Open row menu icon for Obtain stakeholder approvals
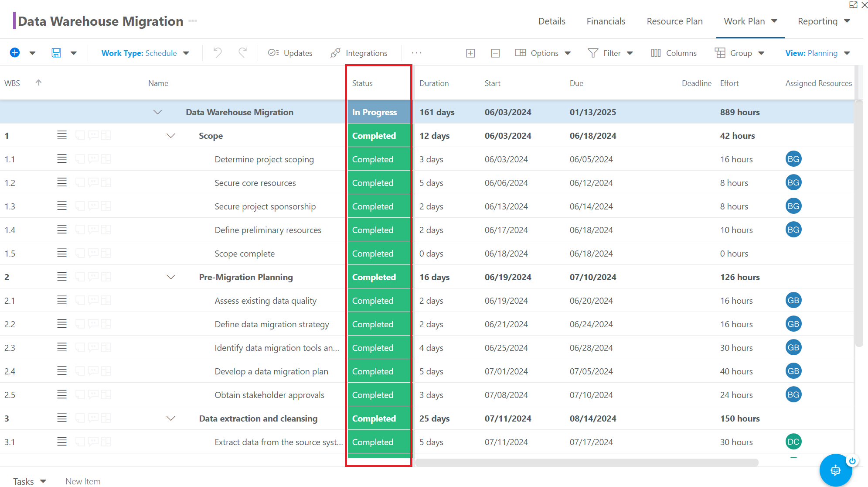The height and width of the screenshot is (487, 868). click(62, 394)
